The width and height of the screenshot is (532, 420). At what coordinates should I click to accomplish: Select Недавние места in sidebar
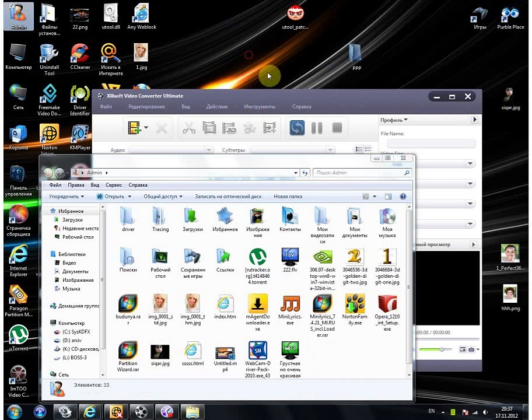click(x=80, y=228)
